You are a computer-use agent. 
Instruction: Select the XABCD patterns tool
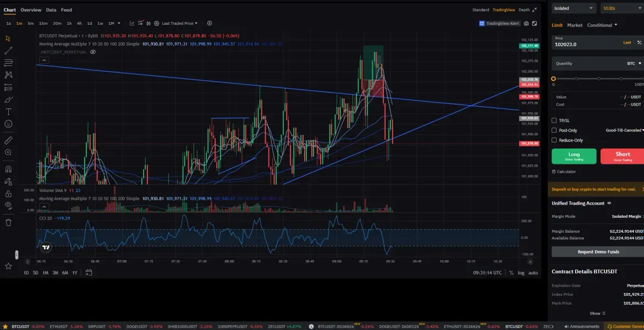point(8,75)
